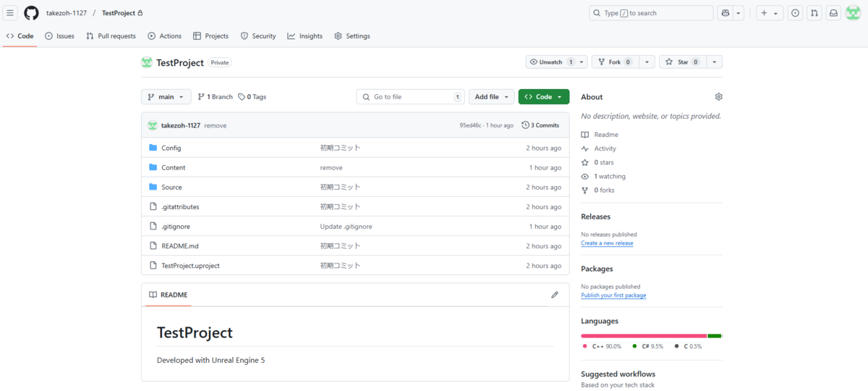The image size is (868, 391).
Task: Edit README with pencil icon
Action: (x=555, y=295)
